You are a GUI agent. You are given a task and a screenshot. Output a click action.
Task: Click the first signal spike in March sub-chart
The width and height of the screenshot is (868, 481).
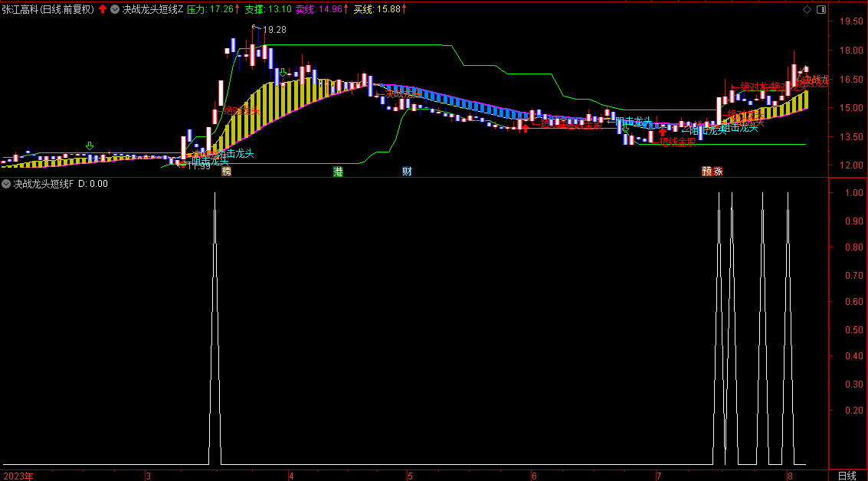click(x=215, y=329)
